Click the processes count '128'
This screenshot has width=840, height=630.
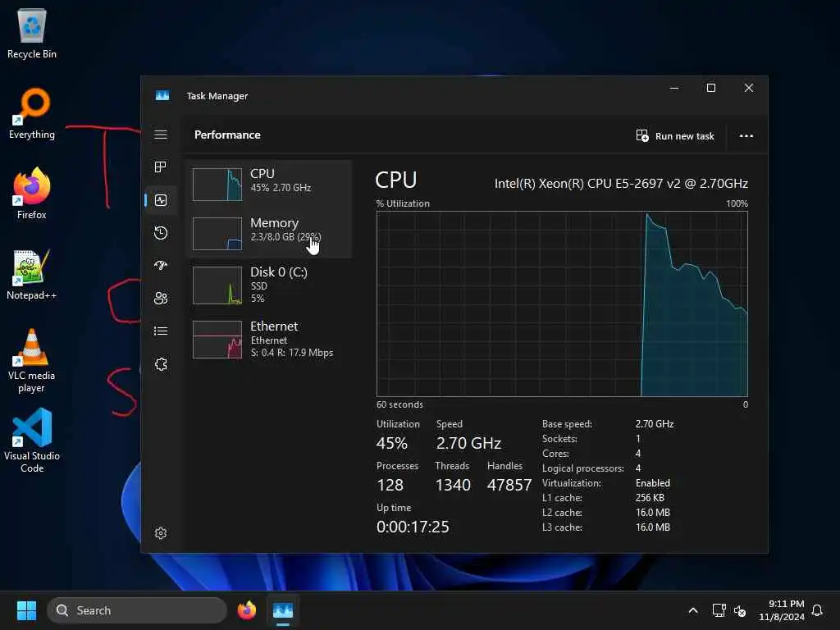[390, 486]
